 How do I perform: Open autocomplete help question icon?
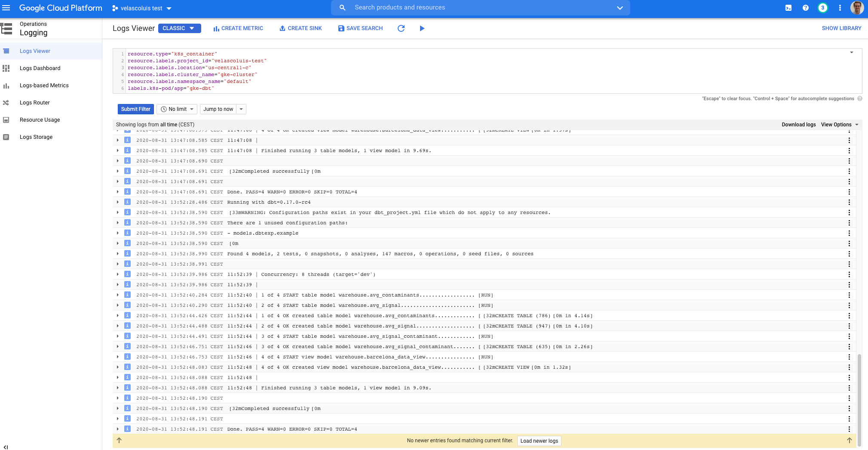pos(860,98)
